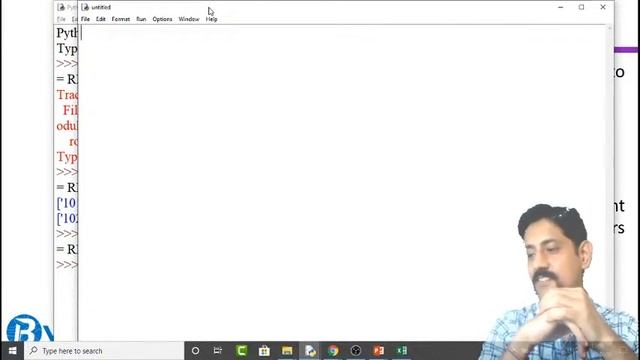640x360 pixels.
Task: Switch to PowerPoint from the taskbar
Action: pyautogui.click(x=379, y=351)
